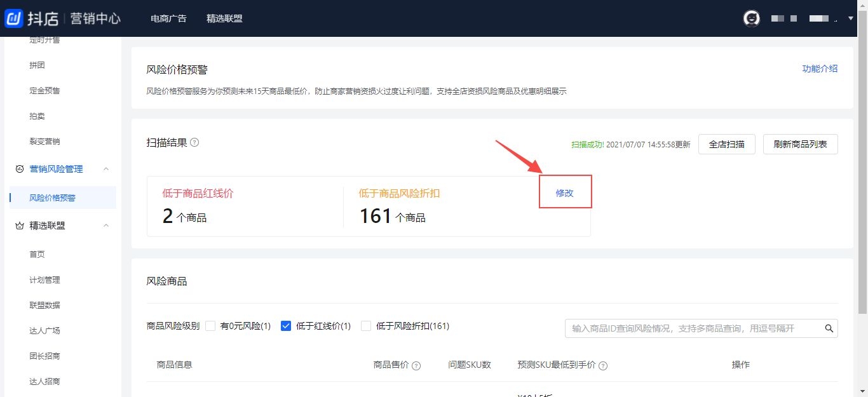Click the 抖店 logo icon
This screenshot has width=868, height=397.
click(x=14, y=18)
